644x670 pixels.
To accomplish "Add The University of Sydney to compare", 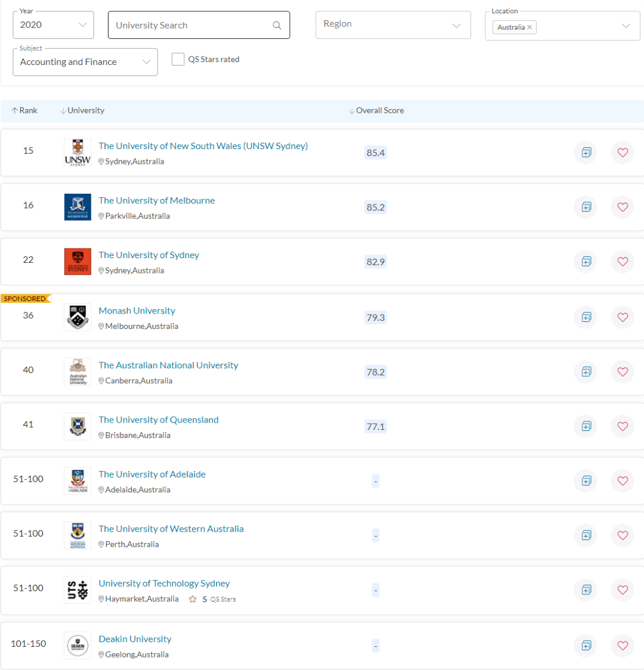I will [586, 262].
